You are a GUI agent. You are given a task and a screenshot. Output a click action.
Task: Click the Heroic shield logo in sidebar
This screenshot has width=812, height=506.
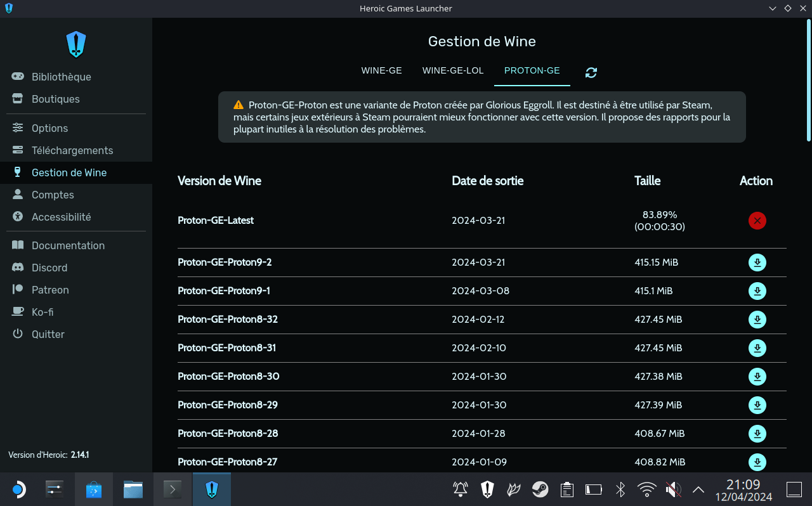(x=76, y=44)
